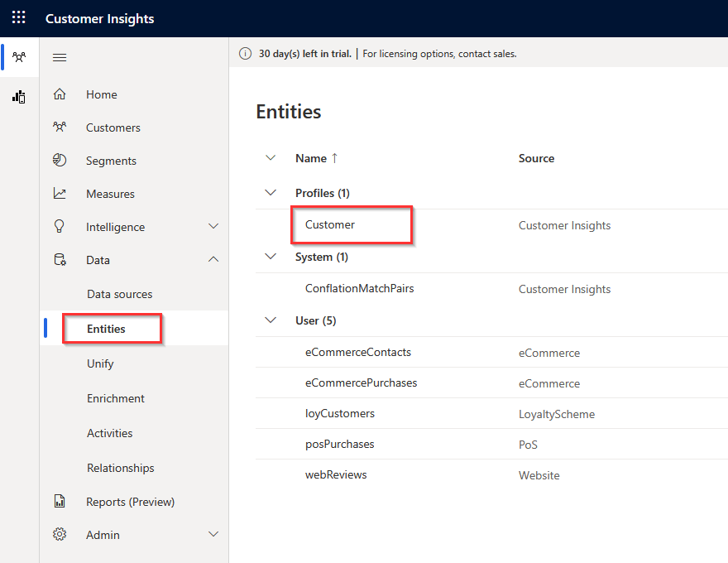Viewport: 728px width, 563px height.
Task: Open the eCommerceContacts entity
Action: tap(357, 352)
